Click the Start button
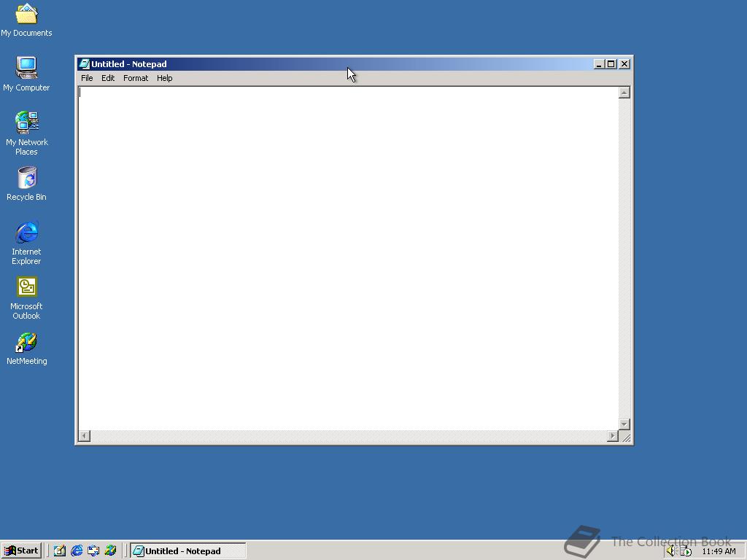 (21, 551)
